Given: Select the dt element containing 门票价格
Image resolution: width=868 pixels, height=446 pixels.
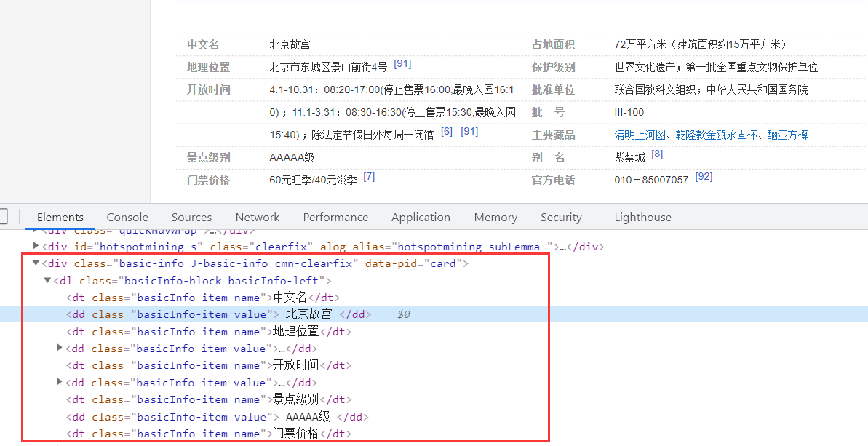Looking at the screenshot, I should (x=210, y=434).
